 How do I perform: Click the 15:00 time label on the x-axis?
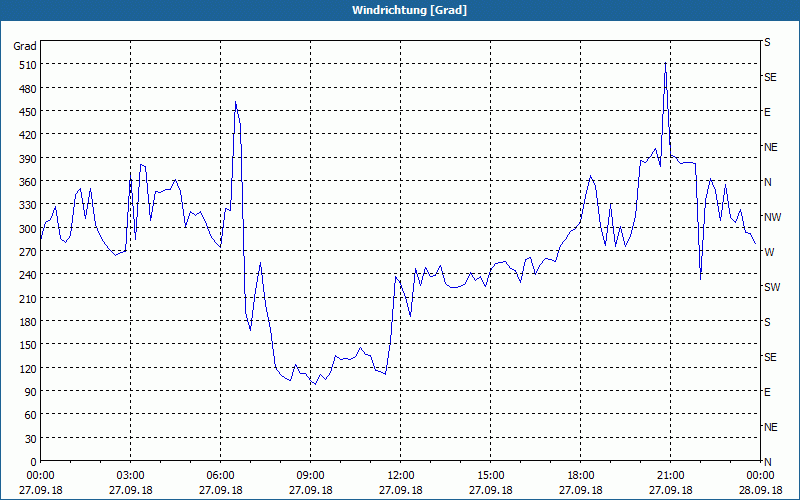pyautogui.click(x=491, y=476)
